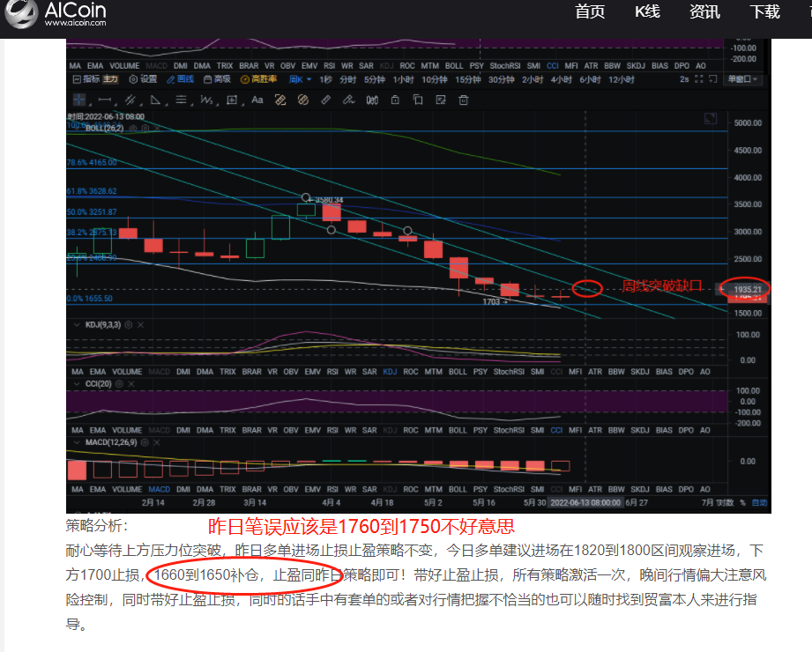
Task: Open the K线 navigation menu
Action: point(647,11)
